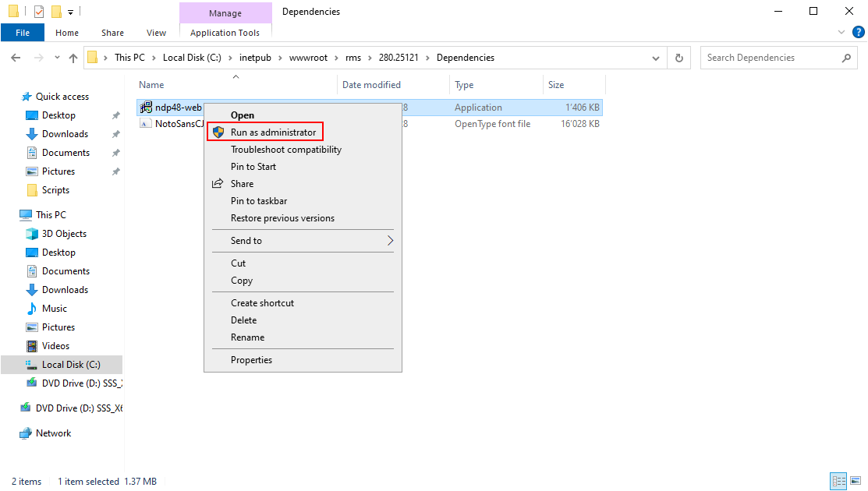Click the Forward navigation arrow
The width and height of the screenshot is (868, 491).
pyautogui.click(x=38, y=58)
